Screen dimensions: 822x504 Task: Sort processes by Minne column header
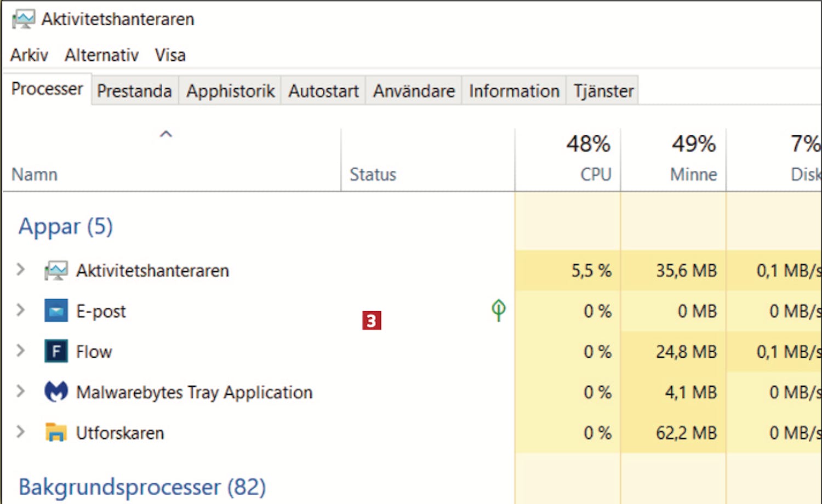click(x=693, y=159)
